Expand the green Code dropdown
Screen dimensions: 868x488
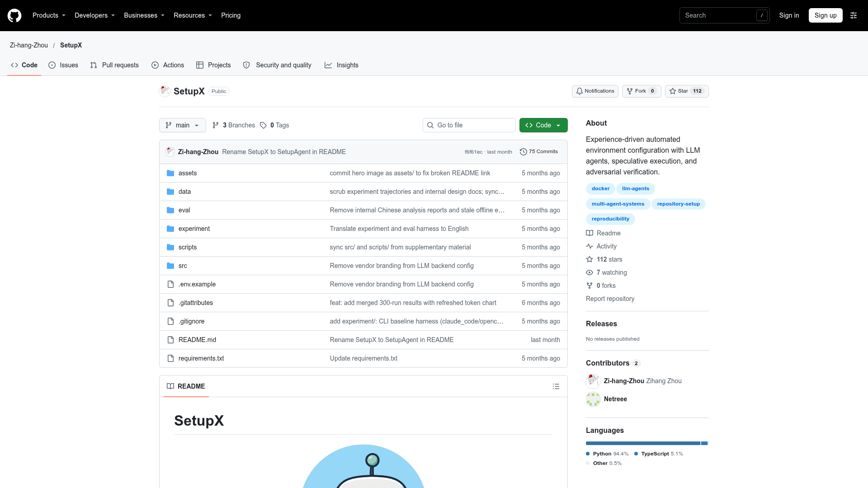[x=543, y=125]
